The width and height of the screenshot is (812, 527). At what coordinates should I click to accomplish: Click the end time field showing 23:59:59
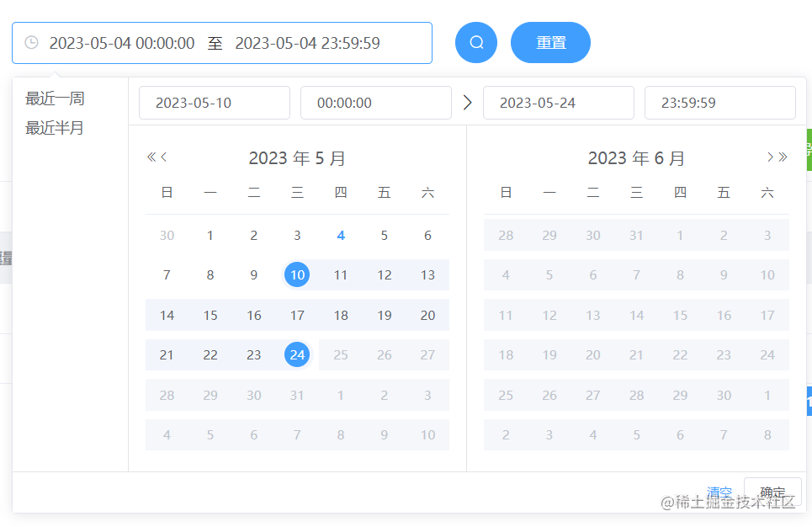pyautogui.click(x=719, y=102)
